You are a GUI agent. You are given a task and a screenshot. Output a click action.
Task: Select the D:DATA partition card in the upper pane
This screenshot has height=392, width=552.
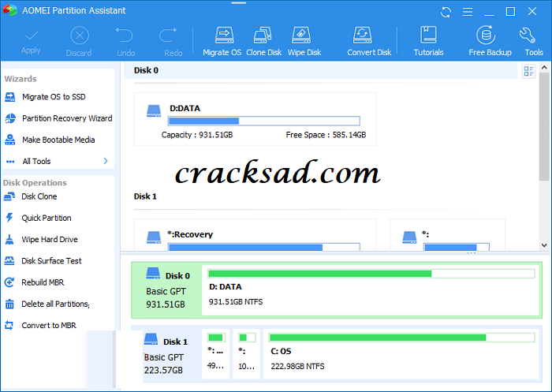tap(255, 119)
